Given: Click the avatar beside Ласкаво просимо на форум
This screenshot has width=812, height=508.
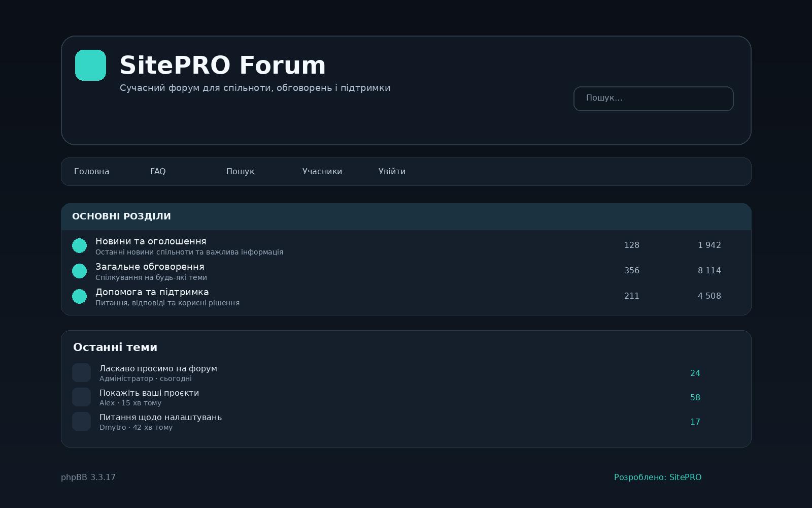Looking at the screenshot, I should tap(81, 372).
